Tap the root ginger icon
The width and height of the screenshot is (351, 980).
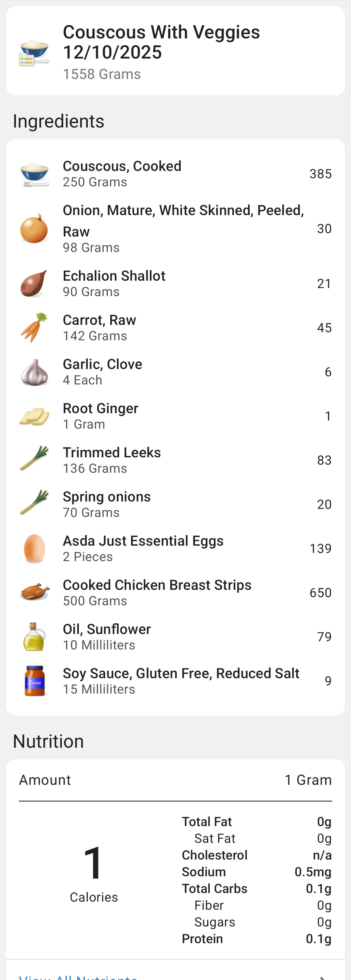[34, 416]
